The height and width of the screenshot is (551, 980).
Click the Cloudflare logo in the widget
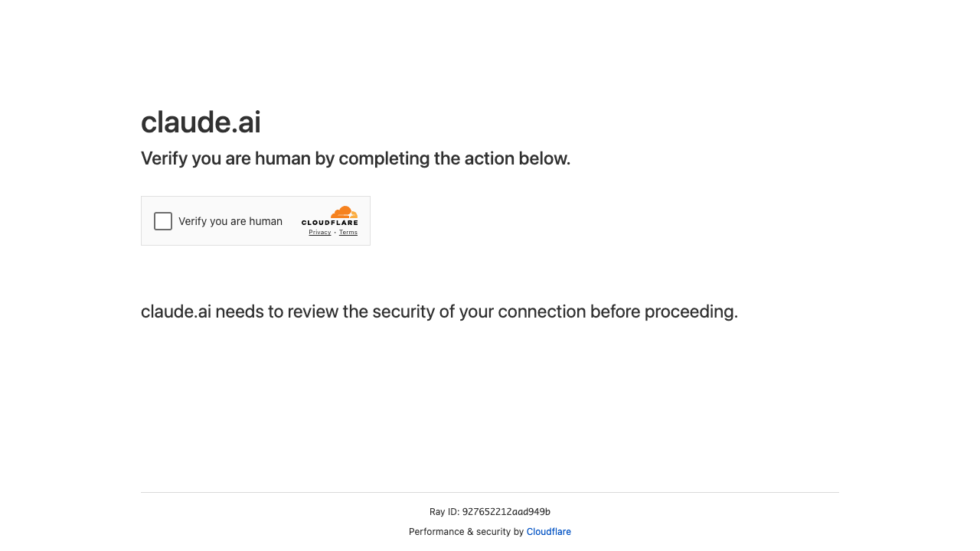(x=330, y=220)
